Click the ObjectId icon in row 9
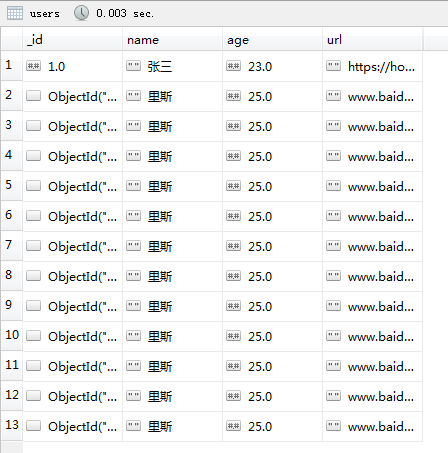448x453 pixels. 33,306
